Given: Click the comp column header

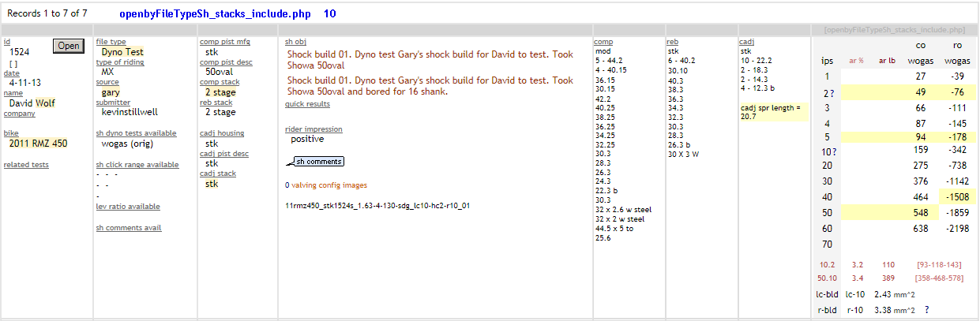Looking at the screenshot, I should (603, 42).
